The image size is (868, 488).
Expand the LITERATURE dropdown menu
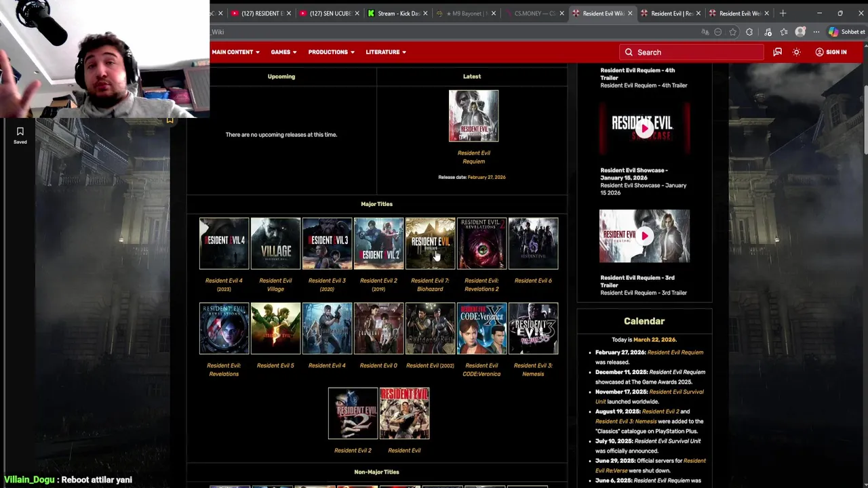[x=386, y=52]
